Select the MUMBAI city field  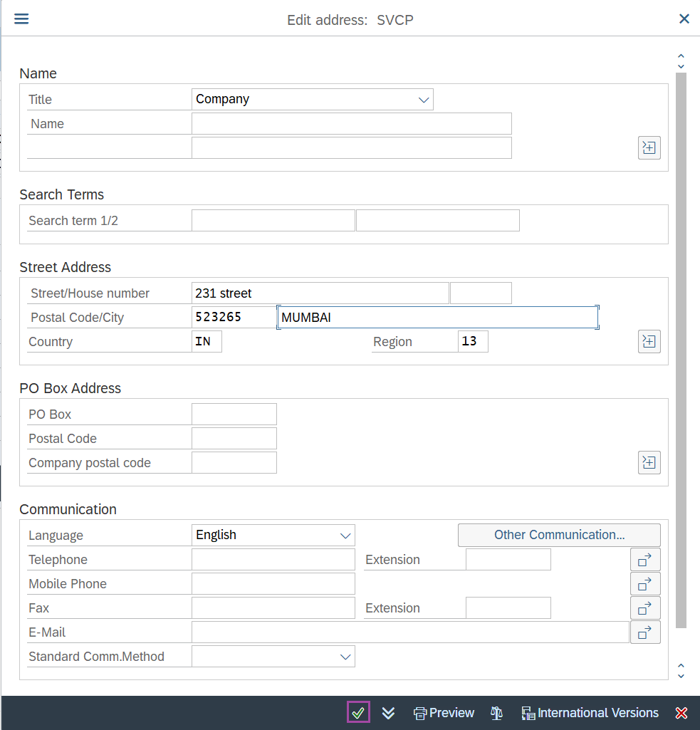pyautogui.click(x=437, y=317)
